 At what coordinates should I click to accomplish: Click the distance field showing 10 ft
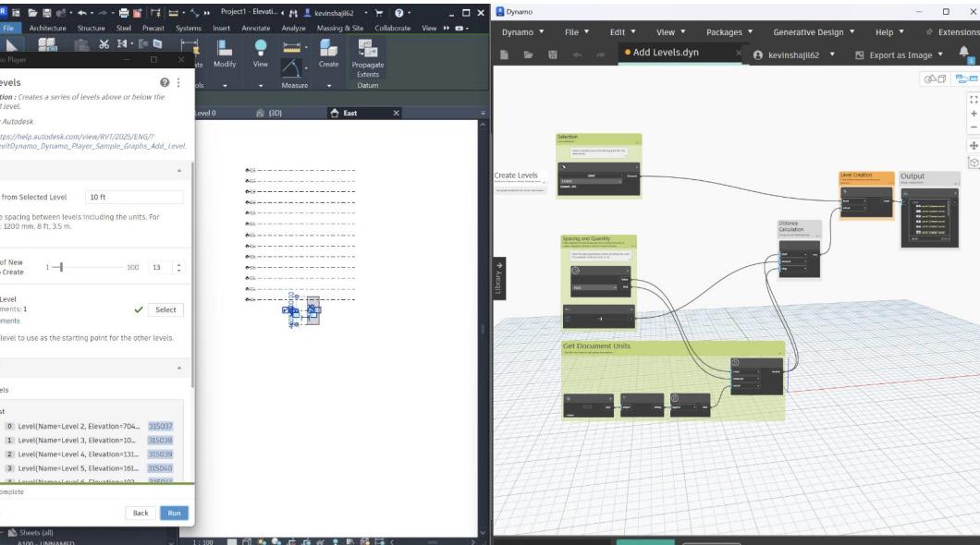point(134,198)
